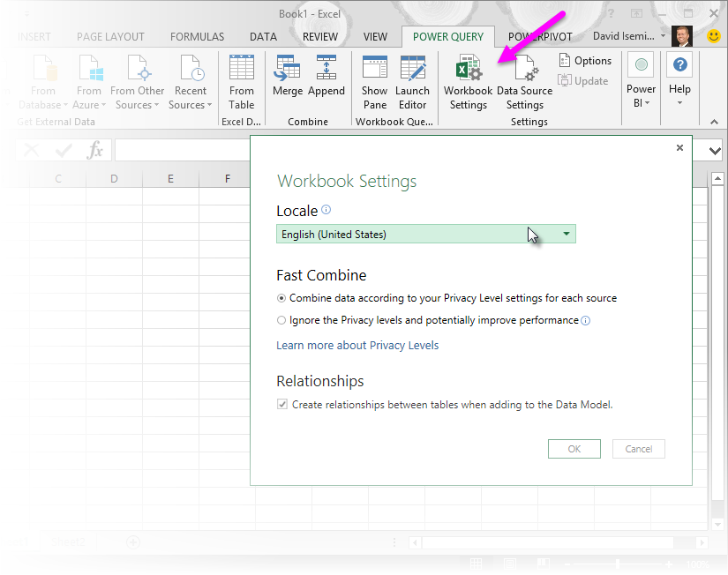Viewport: 728px width, 575px height.
Task: Switch to the Review tab
Action: click(x=320, y=37)
